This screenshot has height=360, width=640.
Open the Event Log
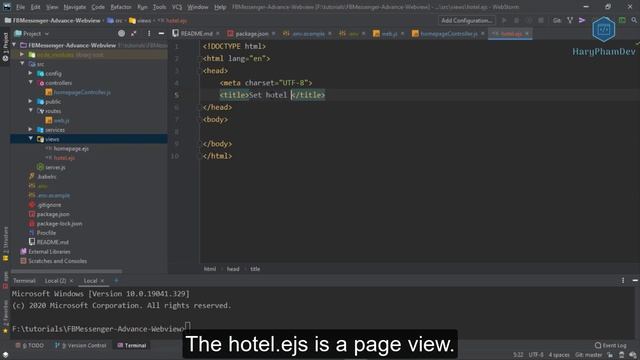click(x=611, y=345)
